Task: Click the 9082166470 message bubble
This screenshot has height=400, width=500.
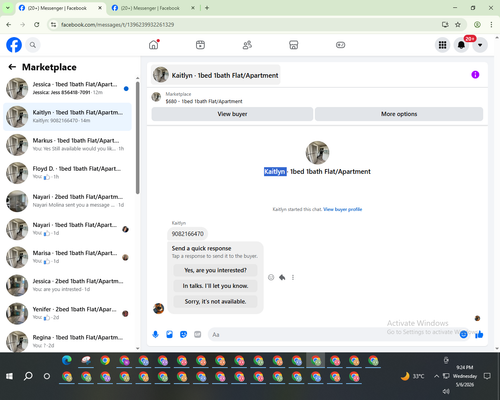Action: (188, 234)
